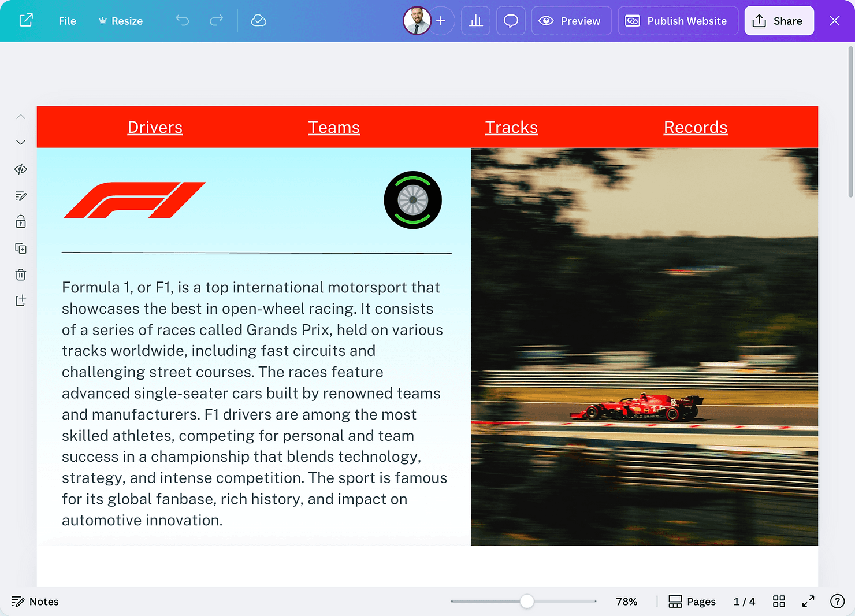This screenshot has height=616, width=855.
Task: Select the Formula 1 description paragraph
Action: point(255,403)
